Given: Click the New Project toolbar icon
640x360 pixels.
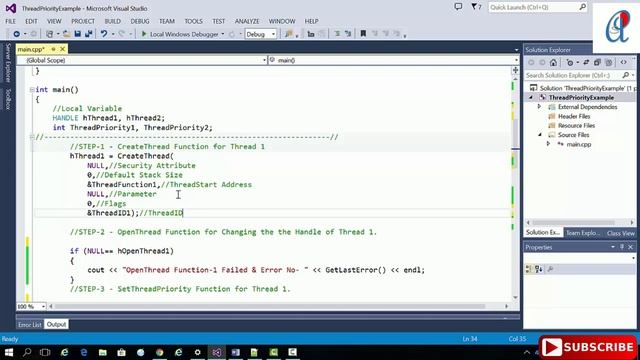Looking at the screenshot, I should pyautogui.click(x=49, y=34).
